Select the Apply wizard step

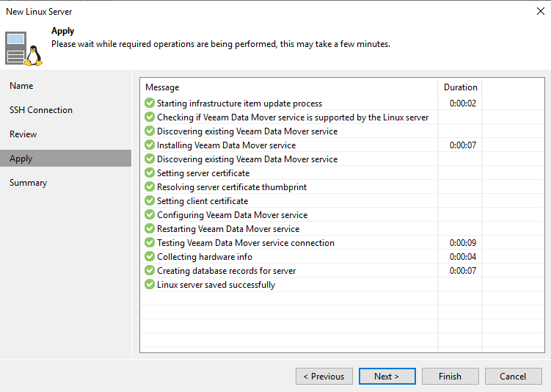(x=65, y=159)
